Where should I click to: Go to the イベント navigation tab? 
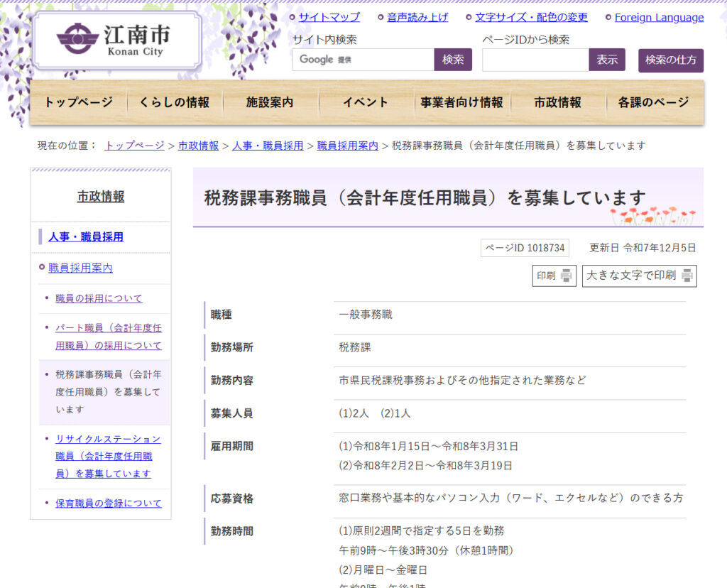tap(366, 102)
